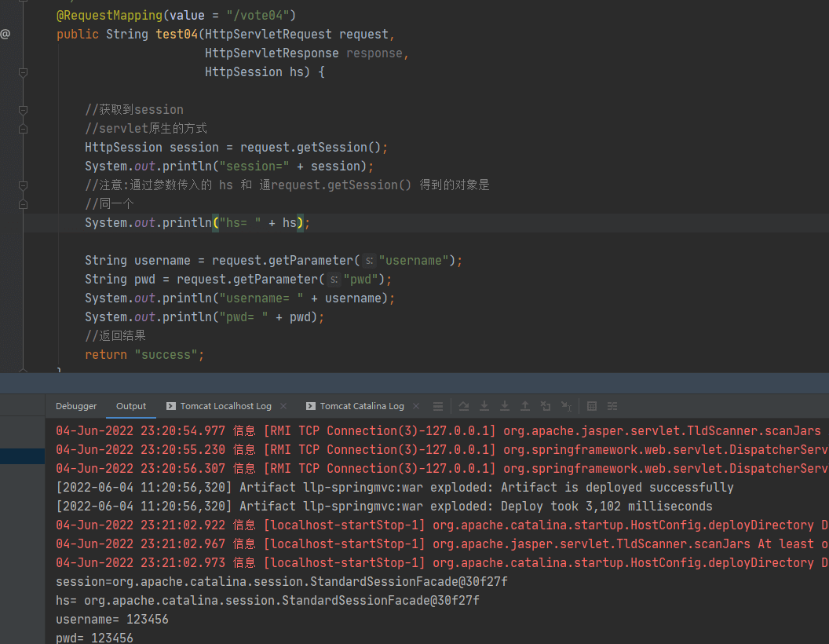
Task: Toggle fold marker at 同一个 comment line
Action: coord(24,204)
